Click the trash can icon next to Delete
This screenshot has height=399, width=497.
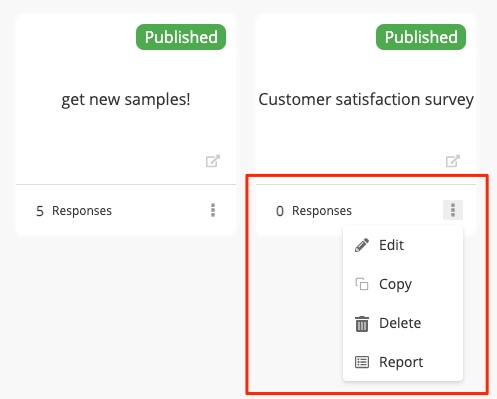[362, 324]
